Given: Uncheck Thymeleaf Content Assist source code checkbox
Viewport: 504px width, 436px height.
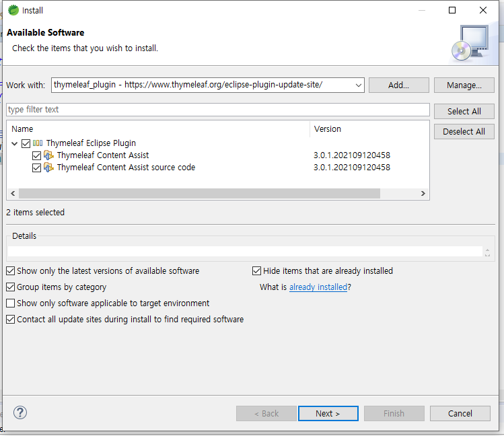Looking at the screenshot, I should [36, 168].
